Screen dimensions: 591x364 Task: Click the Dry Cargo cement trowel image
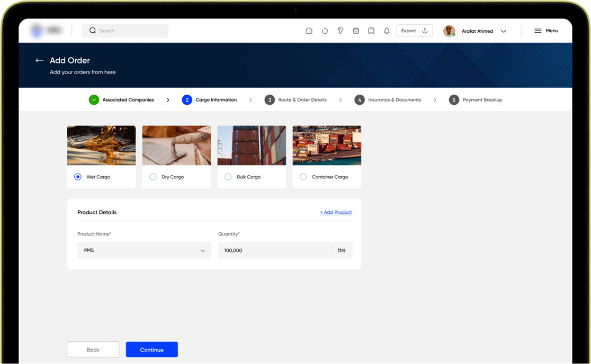(x=176, y=145)
